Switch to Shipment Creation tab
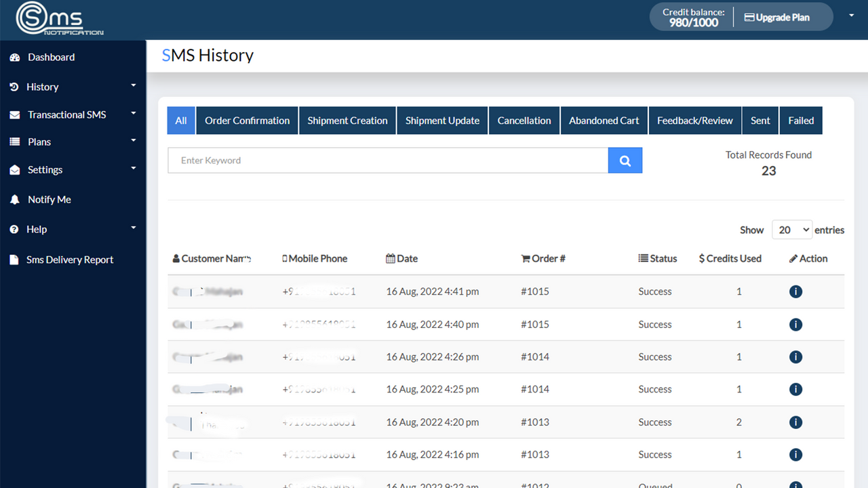 point(348,121)
